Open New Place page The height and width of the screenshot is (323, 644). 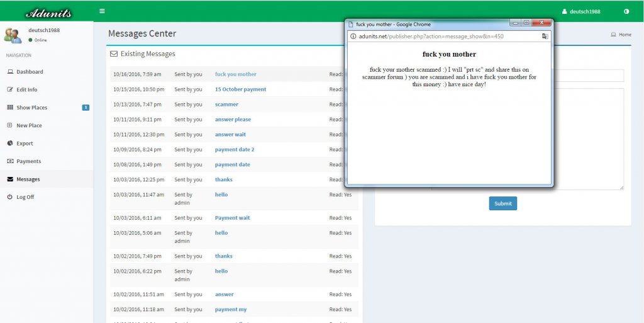click(x=29, y=125)
